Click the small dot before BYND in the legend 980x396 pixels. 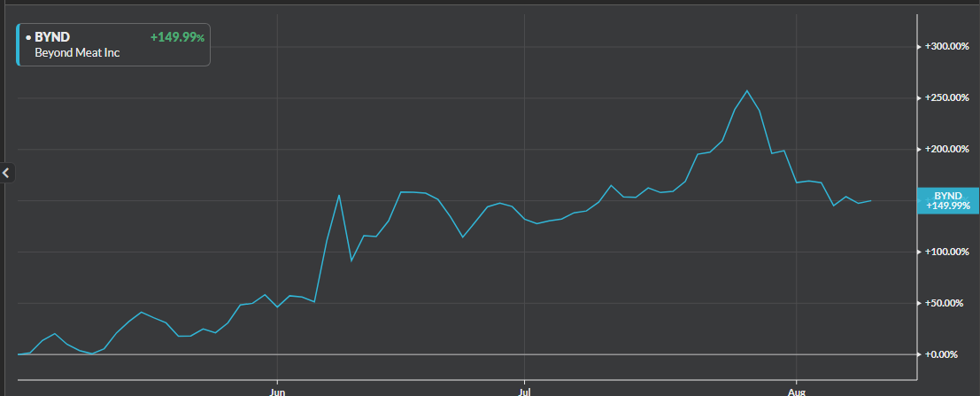[x=28, y=38]
